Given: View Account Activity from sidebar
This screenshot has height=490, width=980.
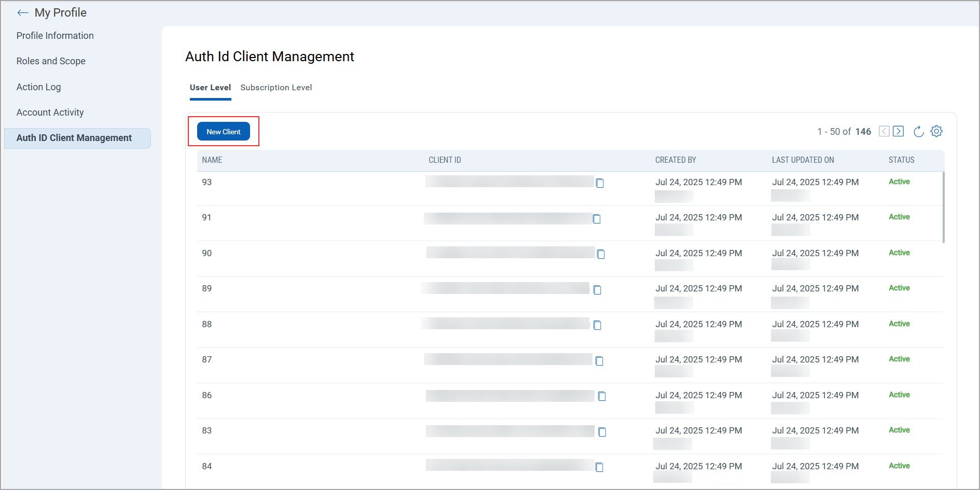Looking at the screenshot, I should pyautogui.click(x=50, y=113).
